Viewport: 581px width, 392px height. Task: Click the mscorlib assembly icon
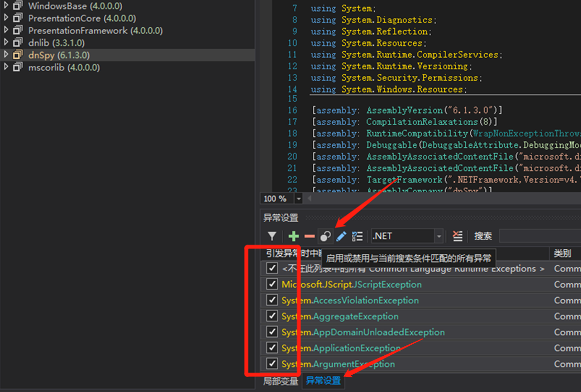coord(17,68)
